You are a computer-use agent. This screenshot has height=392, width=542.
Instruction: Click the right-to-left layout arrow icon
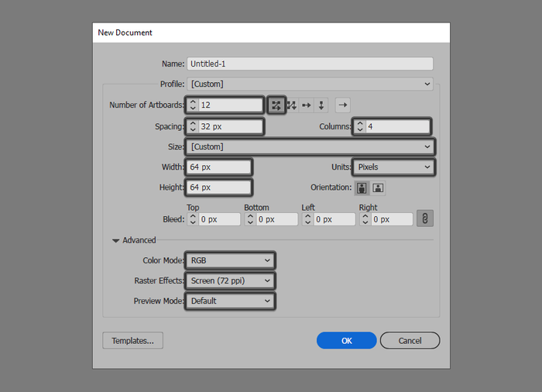click(x=343, y=105)
